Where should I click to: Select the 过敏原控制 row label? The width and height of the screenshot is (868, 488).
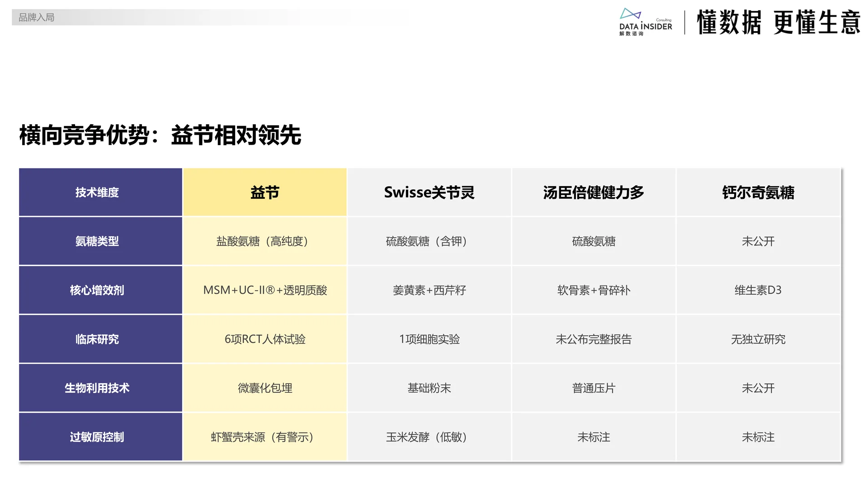pyautogui.click(x=99, y=437)
